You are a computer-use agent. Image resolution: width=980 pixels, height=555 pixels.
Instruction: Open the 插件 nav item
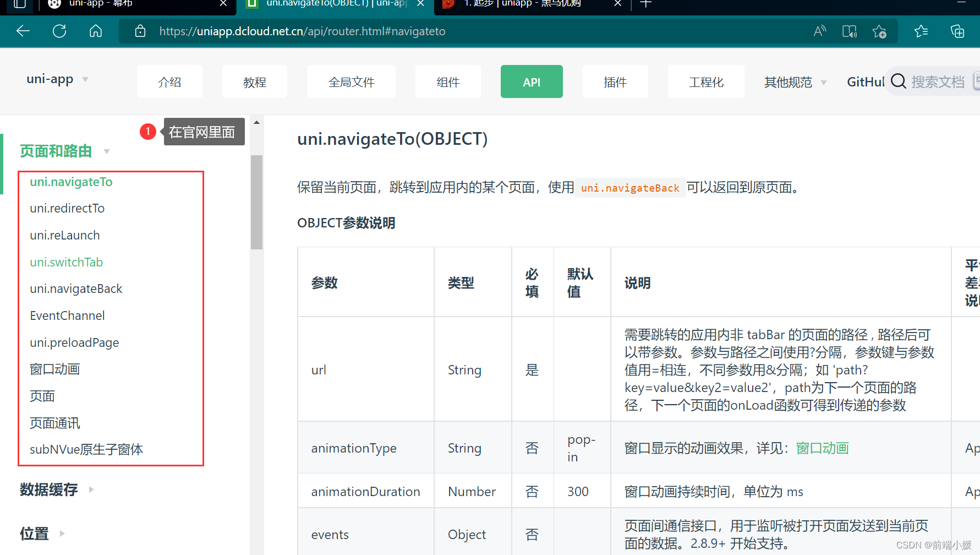(x=615, y=81)
